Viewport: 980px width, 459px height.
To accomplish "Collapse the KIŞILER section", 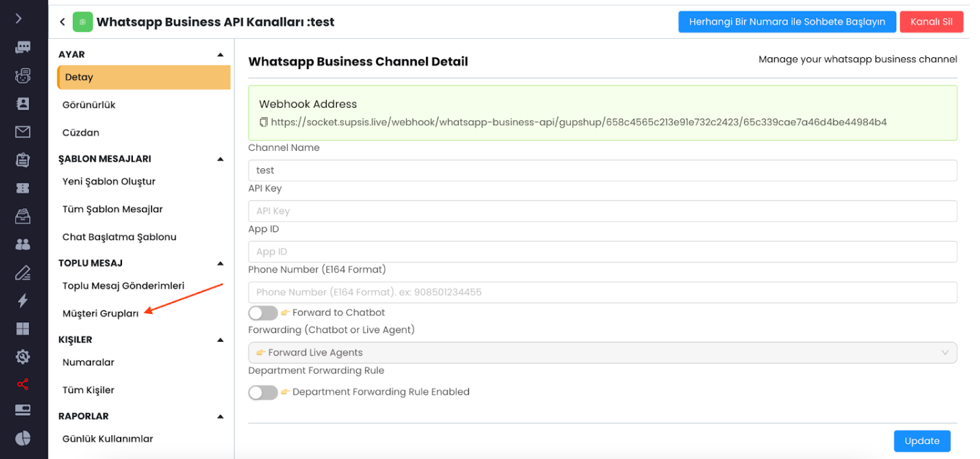I will pyautogui.click(x=220, y=340).
